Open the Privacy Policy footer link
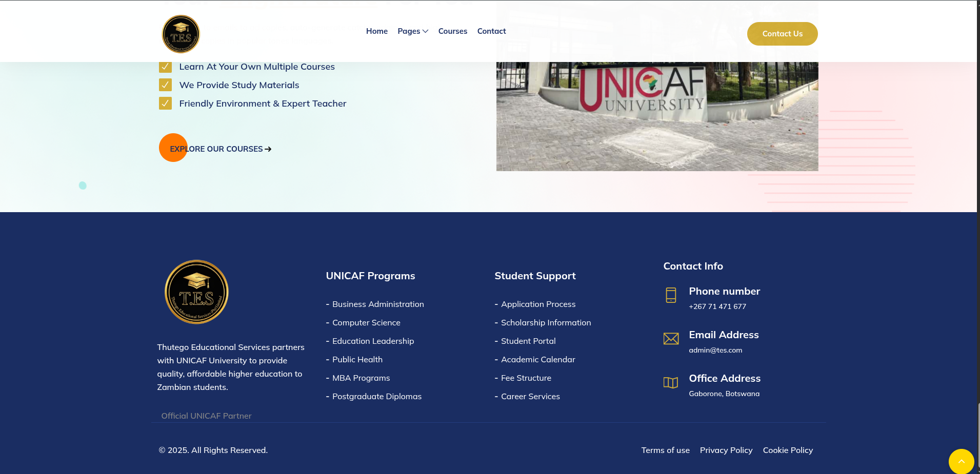This screenshot has width=980, height=474. point(726,450)
